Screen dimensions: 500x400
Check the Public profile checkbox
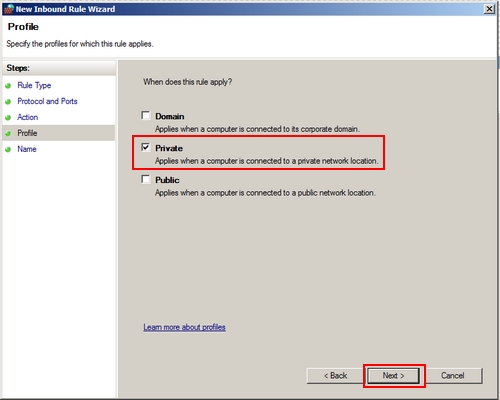[x=146, y=179]
